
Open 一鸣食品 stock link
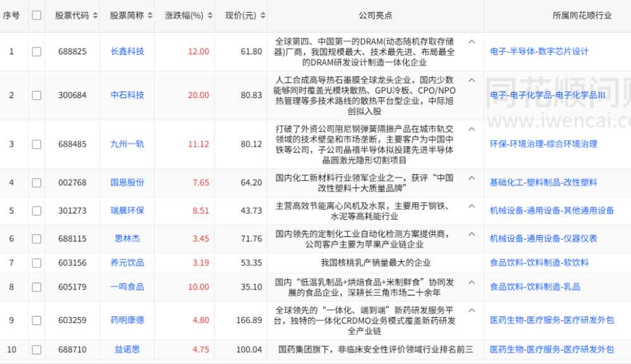[x=127, y=287]
